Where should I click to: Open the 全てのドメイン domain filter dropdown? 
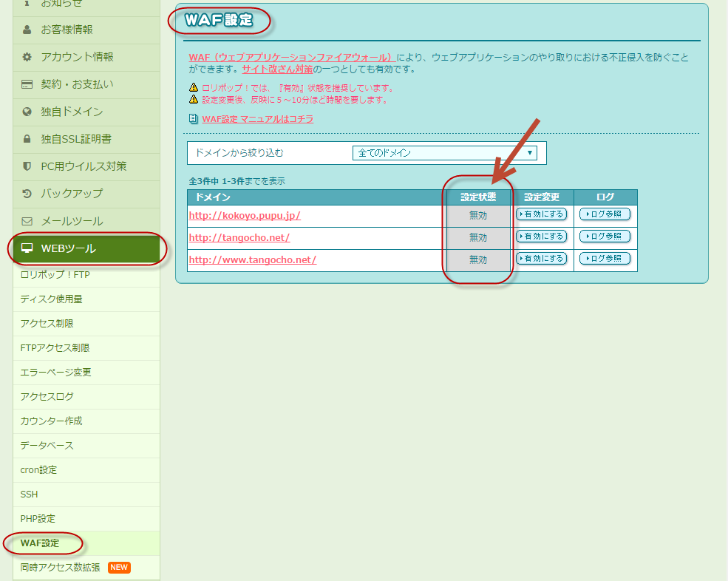[443, 153]
